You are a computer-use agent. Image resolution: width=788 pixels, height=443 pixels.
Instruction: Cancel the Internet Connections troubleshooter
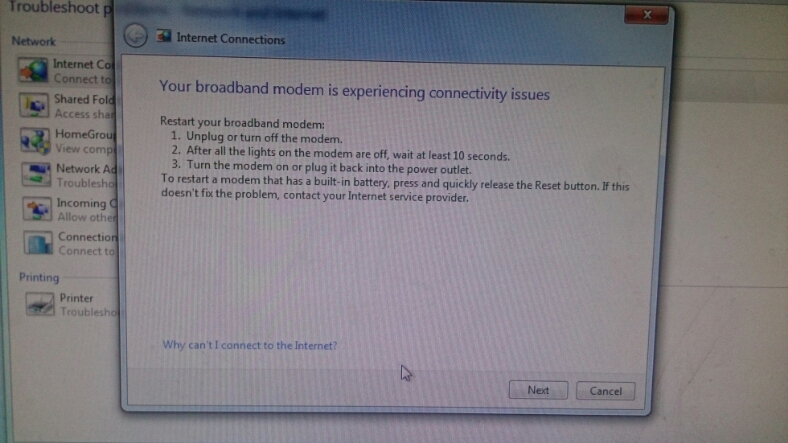(x=605, y=391)
